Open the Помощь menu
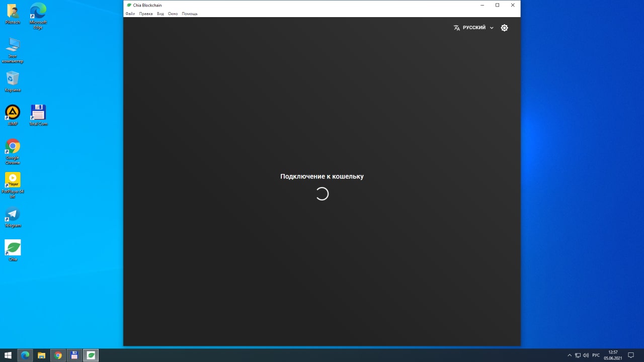This screenshot has height=362, width=644. click(190, 14)
